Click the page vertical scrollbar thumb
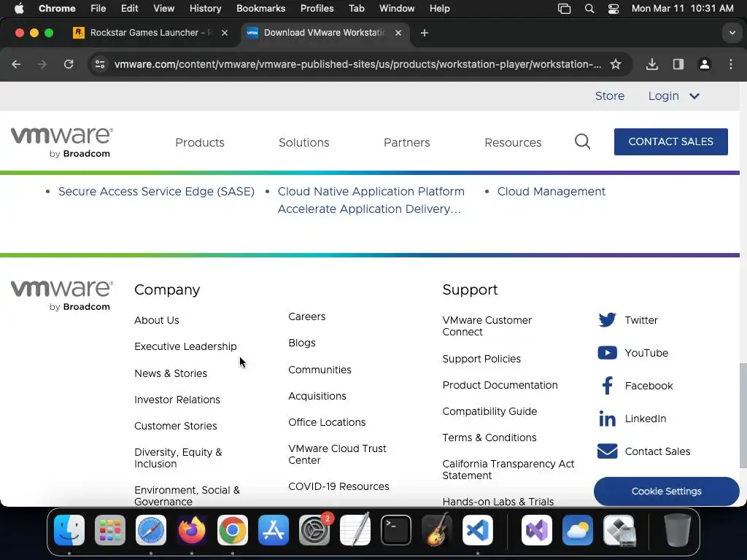The image size is (747, 560). click(743, 415)
